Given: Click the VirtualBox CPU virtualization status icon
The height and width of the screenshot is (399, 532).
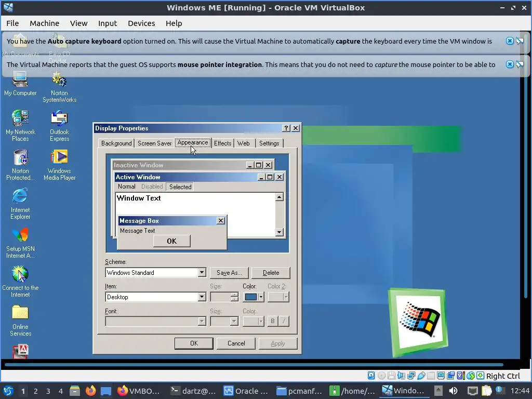Looking at the screenshot, I should [460, 375].
